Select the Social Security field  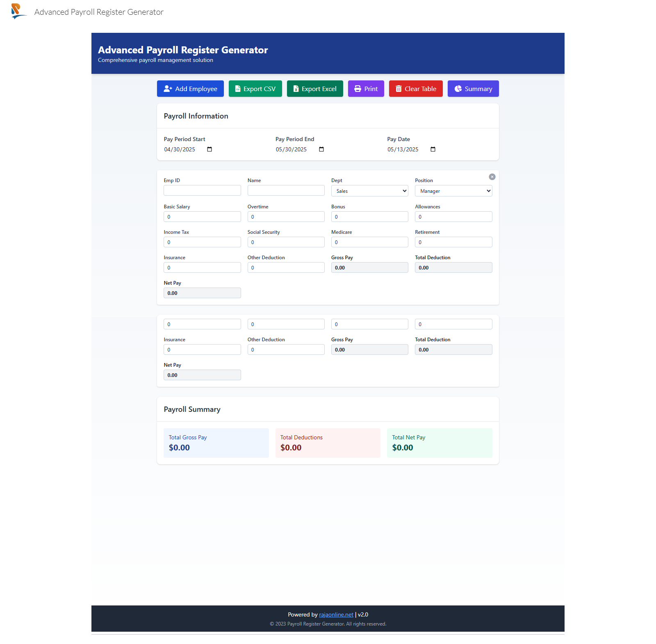286,242
